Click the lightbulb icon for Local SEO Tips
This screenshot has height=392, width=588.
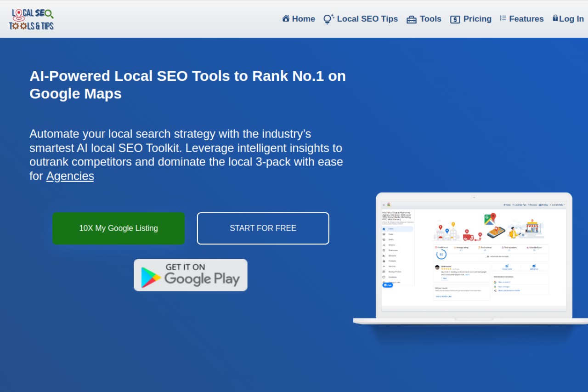coord(328,19)
